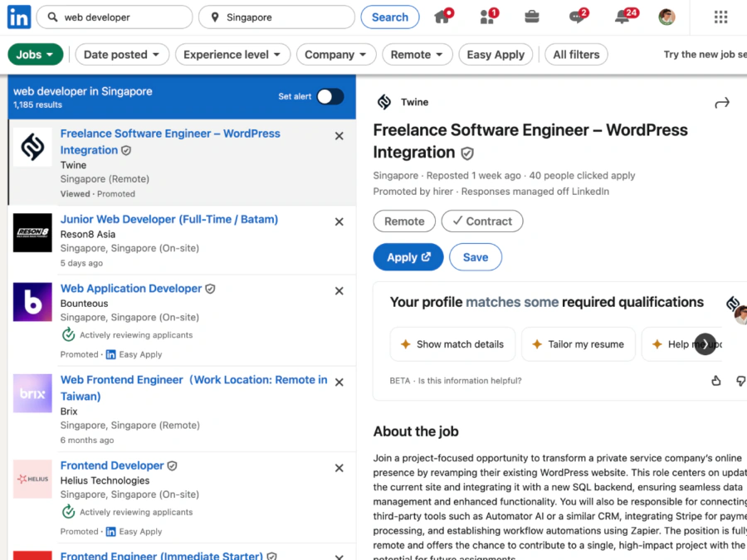Open the Jobs category selector
This screenshot has width=747, height=560.
pos(35,53)
